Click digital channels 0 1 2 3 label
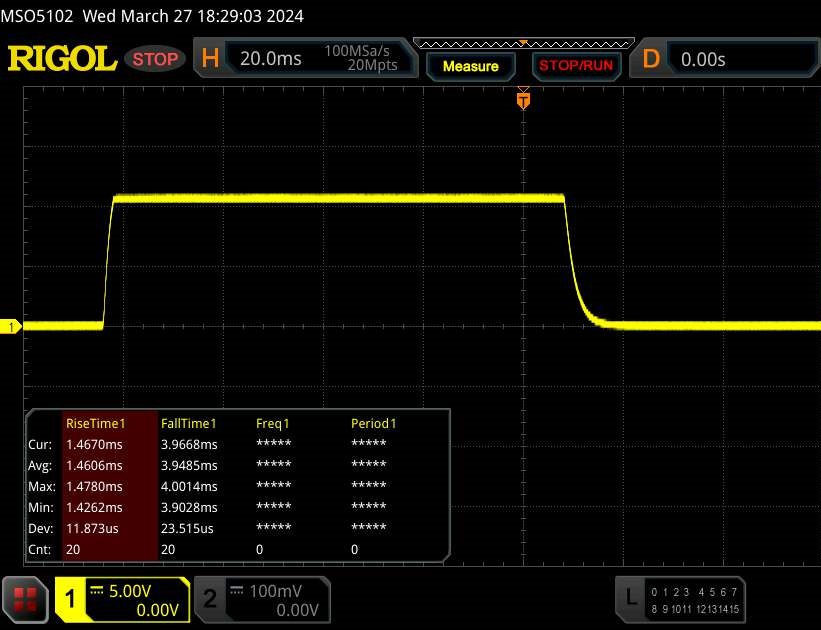 click(670, 592)
